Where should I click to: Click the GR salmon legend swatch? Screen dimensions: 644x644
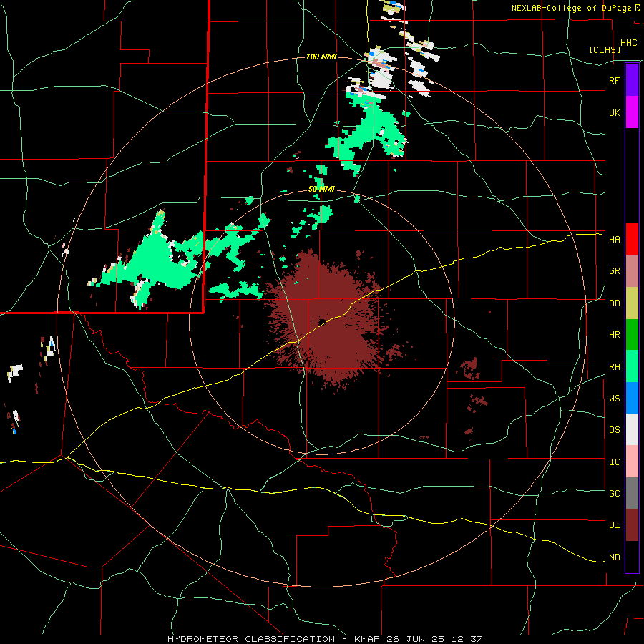[x=632, y=271]
